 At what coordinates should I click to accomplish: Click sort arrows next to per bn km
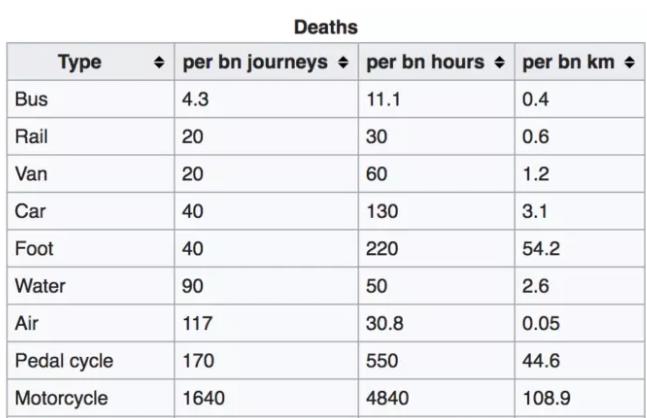tap(629, 62)
